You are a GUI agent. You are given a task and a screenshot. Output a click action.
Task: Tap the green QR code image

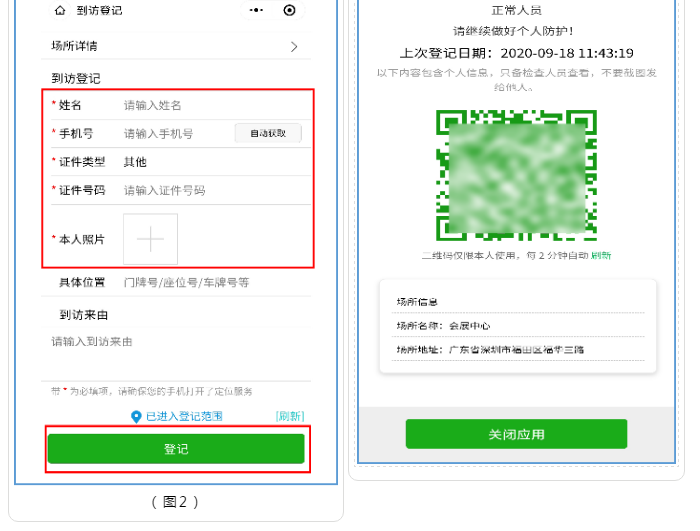(x=517, y=176)
